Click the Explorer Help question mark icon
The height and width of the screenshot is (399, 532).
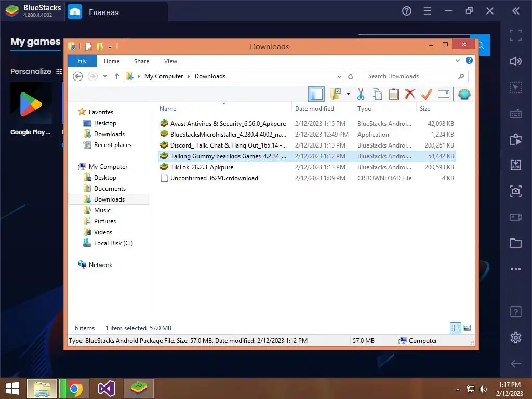click(469, 60)
